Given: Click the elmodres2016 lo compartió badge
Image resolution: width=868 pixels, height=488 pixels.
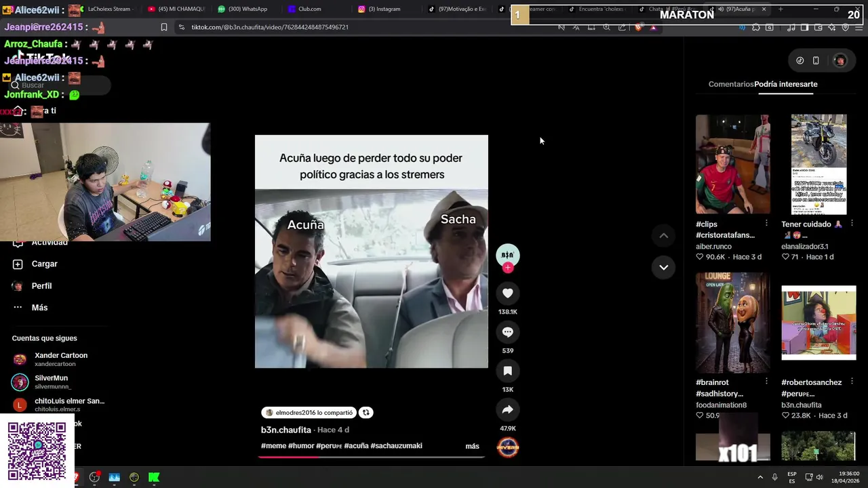Looking at the screenshot, I should pos(309,412).
